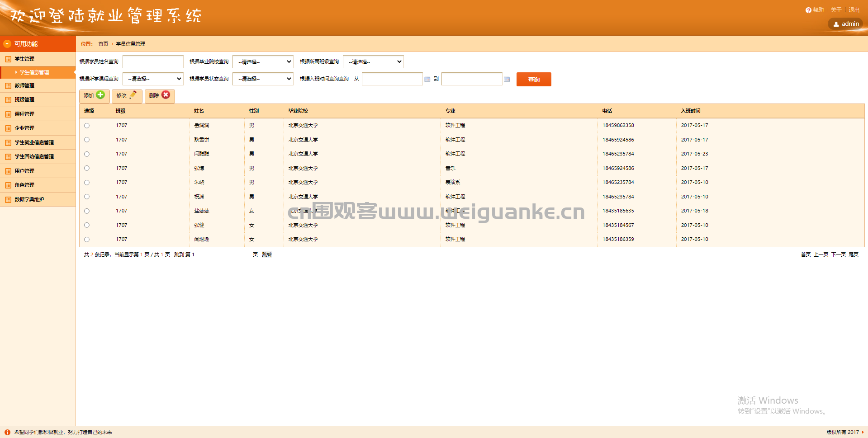Click the 课程管理 sidebar menu icon
Image resolution: width=868 pixels, height=438 pixels.
tap(8, 114)
